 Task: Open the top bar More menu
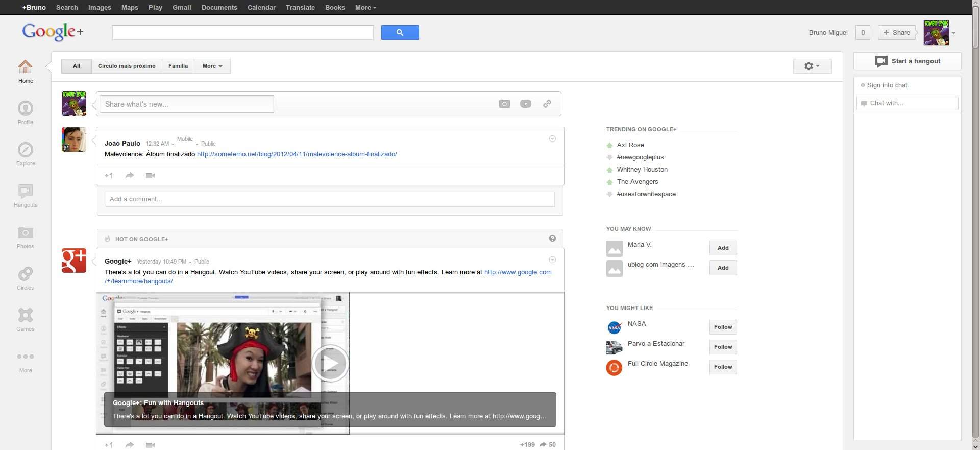[365, 7]
